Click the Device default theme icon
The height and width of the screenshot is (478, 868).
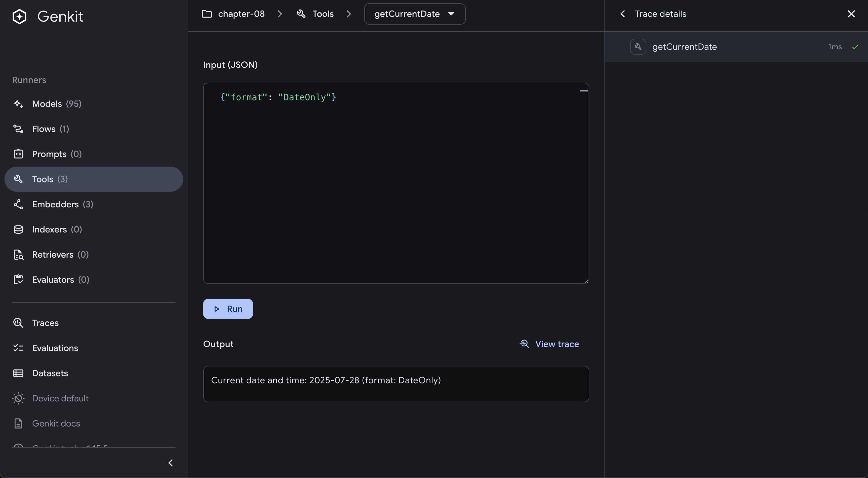pyautogui.click(x=18, y=398)
